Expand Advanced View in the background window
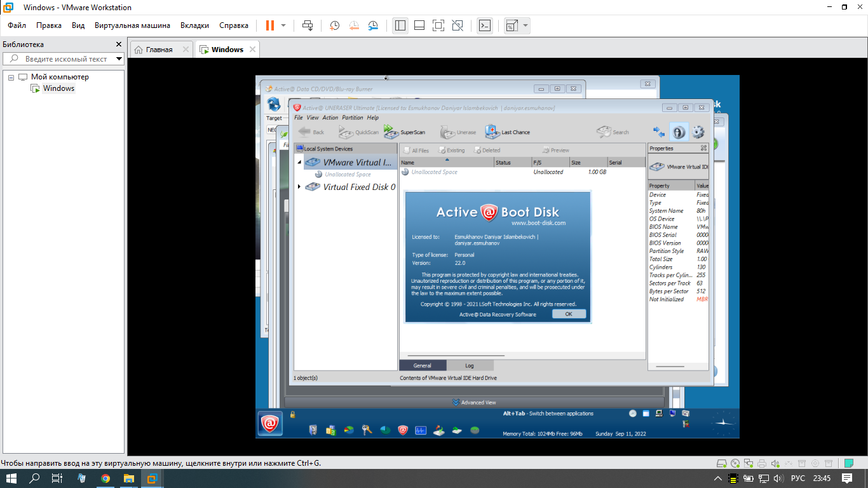The width and height of the screenshot is (868, 488). click(x=474, y=402)
